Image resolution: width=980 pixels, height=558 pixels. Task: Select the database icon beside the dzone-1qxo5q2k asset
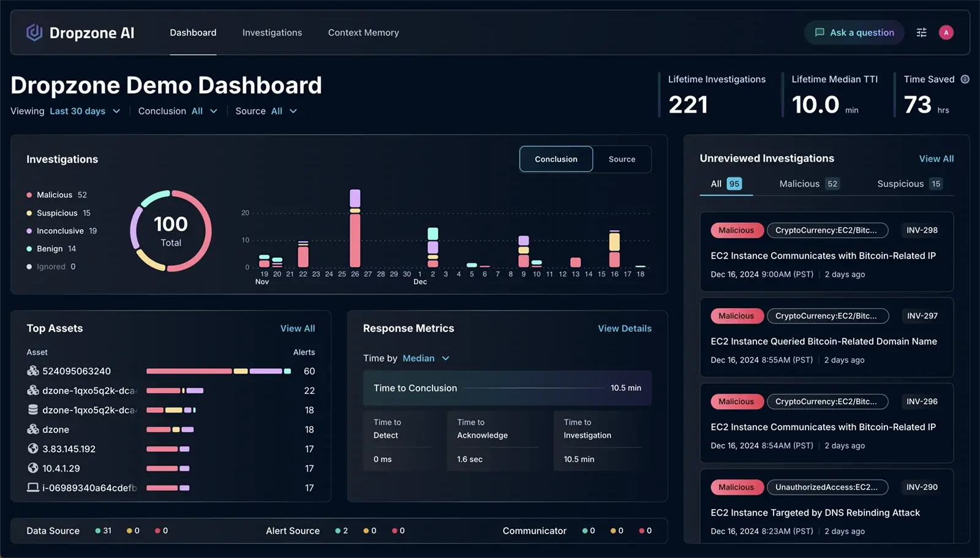[x=33, y=410]
